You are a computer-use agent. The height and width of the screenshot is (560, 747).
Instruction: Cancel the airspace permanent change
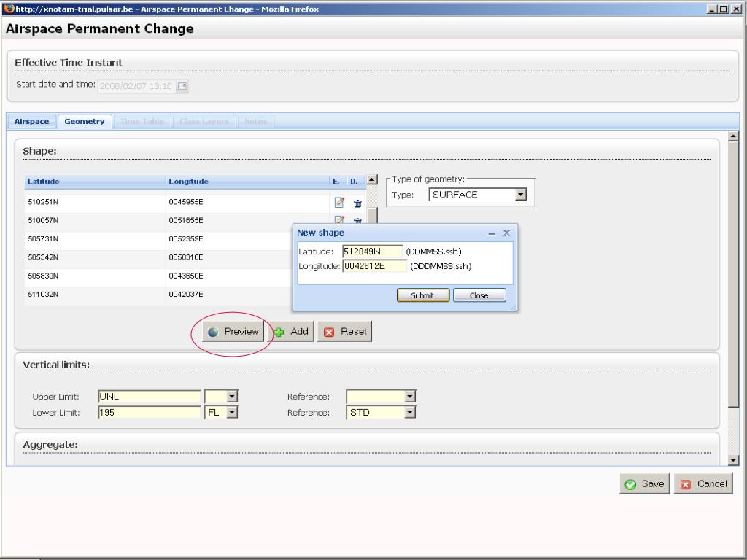click(703, 484)
